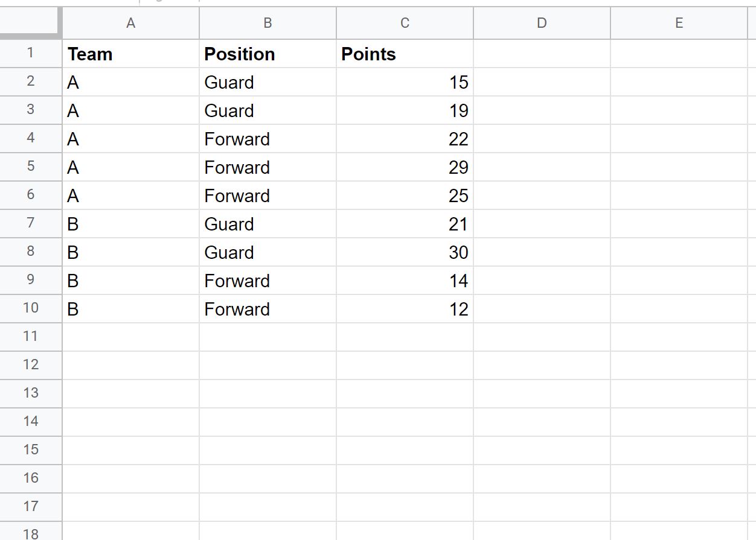Click the row 17 header
Screen dimensions: 756x540
[x=31, y=507]
